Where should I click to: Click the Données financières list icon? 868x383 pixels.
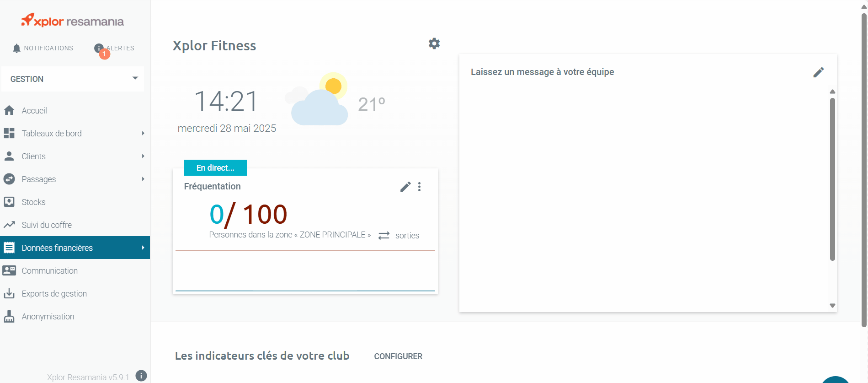point(9,248)
